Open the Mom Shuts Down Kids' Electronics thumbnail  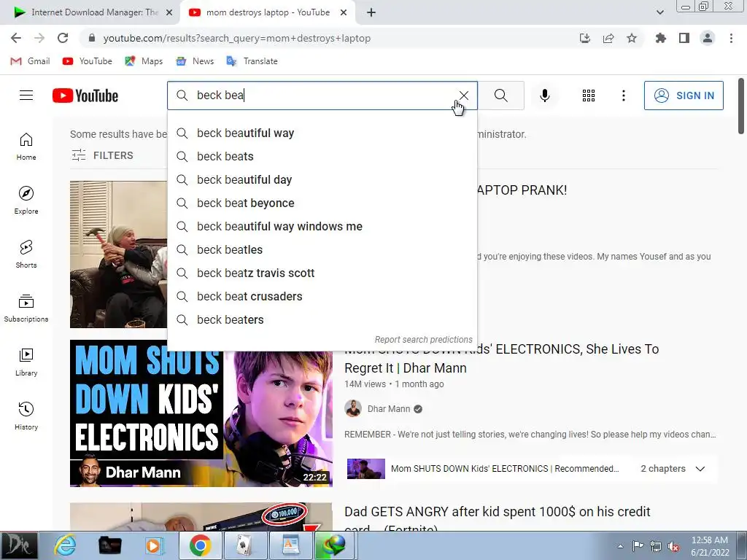click(x=201, y=413)
